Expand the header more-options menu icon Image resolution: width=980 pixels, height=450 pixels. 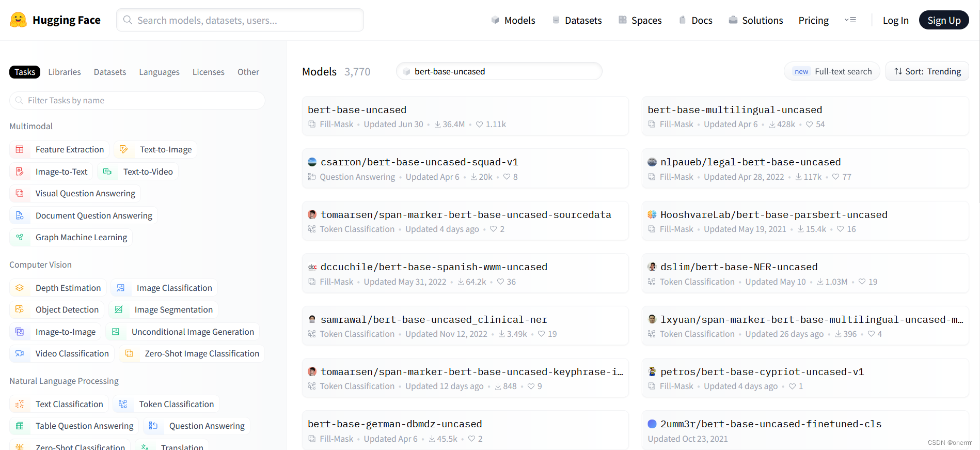[850, 20]
